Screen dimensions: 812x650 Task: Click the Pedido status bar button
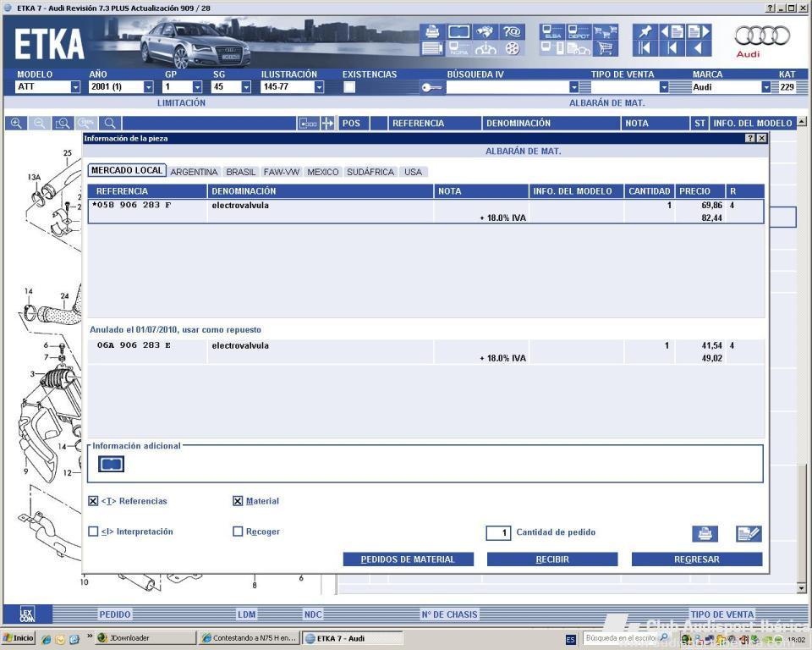115,614
